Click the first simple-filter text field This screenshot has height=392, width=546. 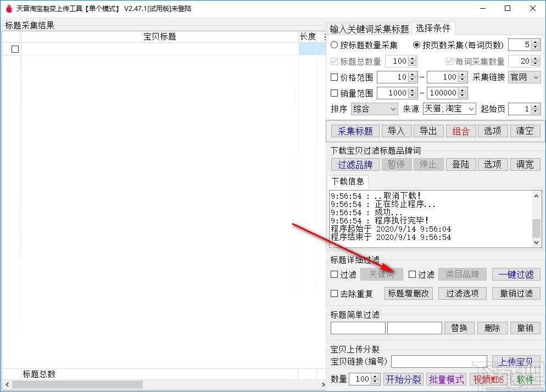click(x=358, y=328)
